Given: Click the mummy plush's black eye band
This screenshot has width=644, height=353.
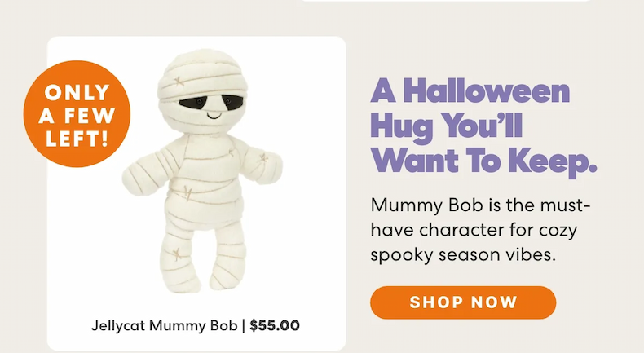Looking at the screenshot, I should [x=211, y=103].
